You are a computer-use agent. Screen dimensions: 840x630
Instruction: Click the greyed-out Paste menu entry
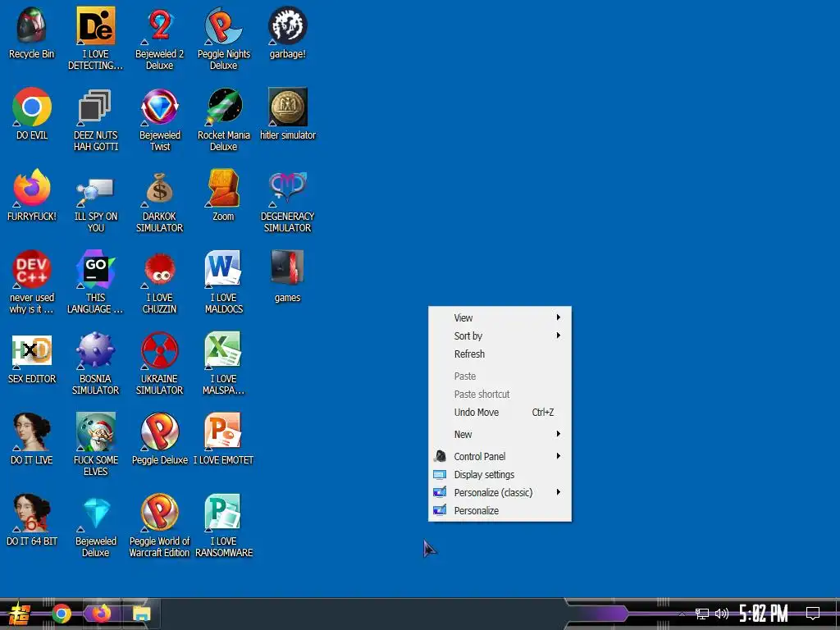pyautogui.click(x=500, y=376)
